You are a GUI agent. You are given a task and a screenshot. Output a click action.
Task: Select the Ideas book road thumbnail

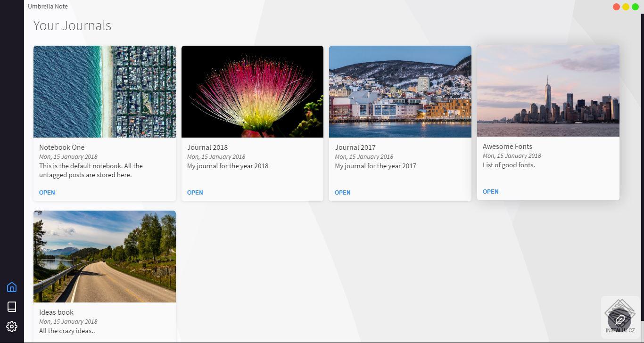105,256
